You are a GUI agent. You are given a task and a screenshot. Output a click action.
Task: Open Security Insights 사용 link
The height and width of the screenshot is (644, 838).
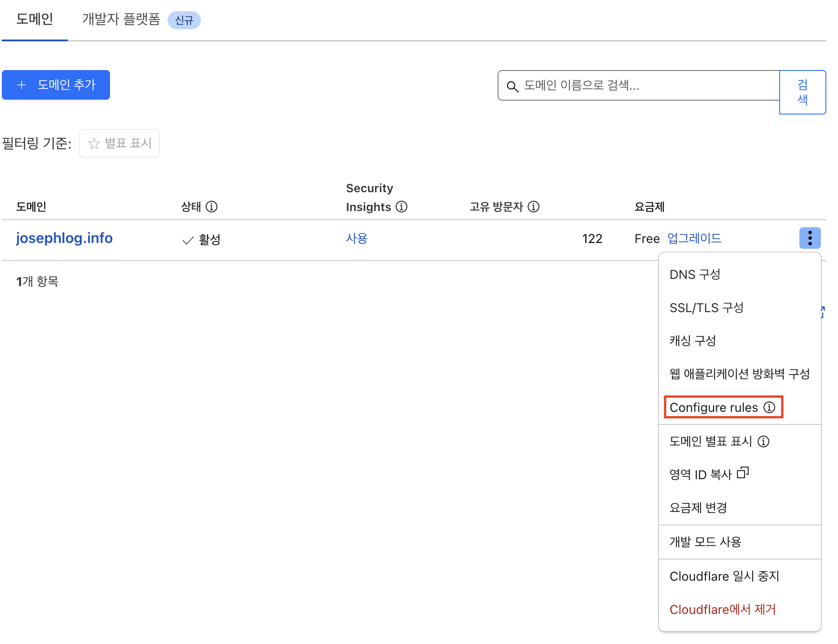[357, 238]
